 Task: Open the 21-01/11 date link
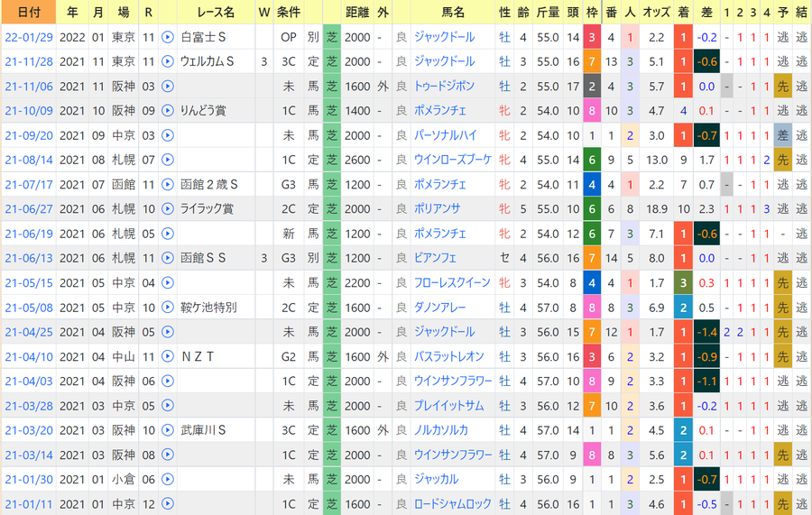pyautogui.click(x=29, y=504)
